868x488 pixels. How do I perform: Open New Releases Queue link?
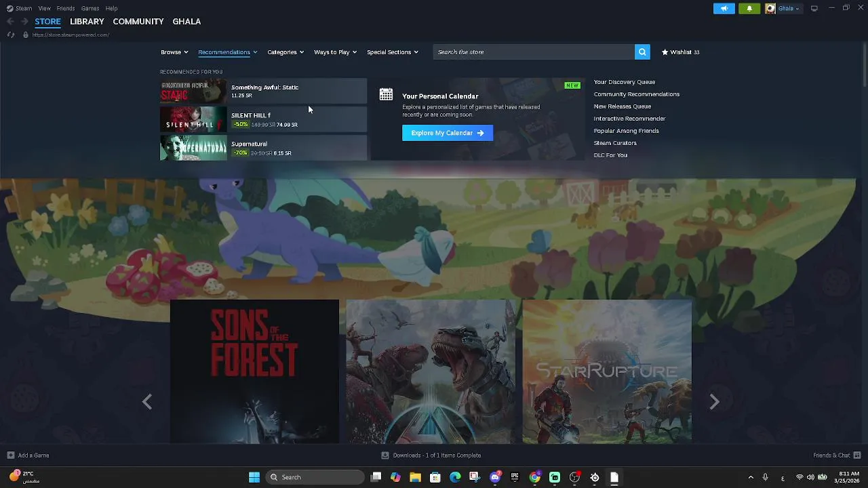(623, 106)
